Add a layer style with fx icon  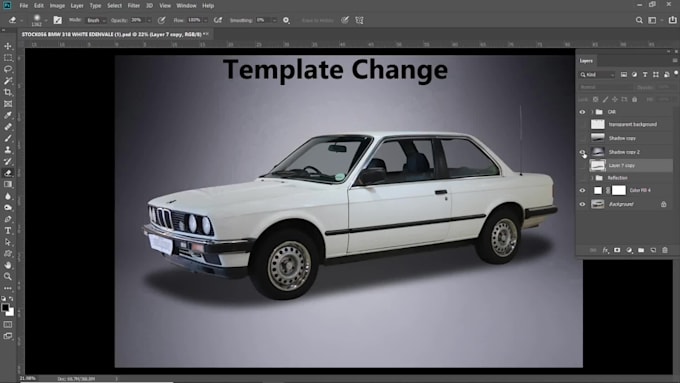pyautogui.click(x=605, y=250)
